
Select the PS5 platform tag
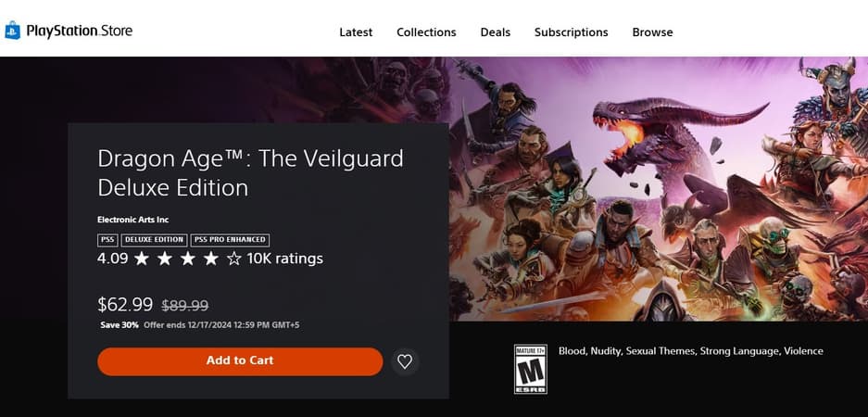pyautogui.click(x=107, y=240)
